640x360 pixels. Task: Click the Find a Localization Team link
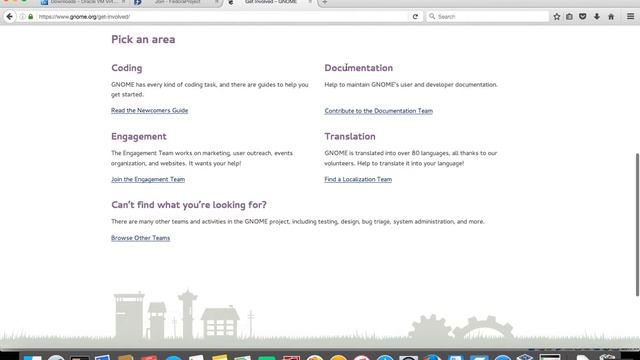[x=358, y=180]
